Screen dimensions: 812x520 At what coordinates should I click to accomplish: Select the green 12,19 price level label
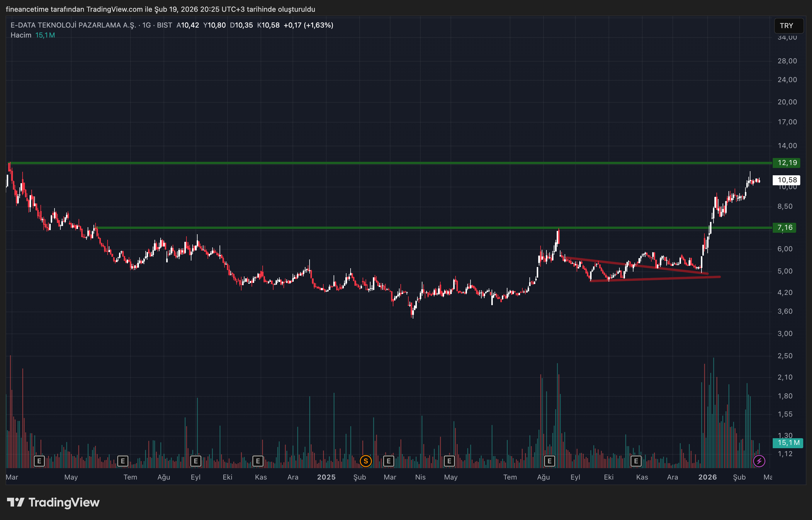[787, 163]
